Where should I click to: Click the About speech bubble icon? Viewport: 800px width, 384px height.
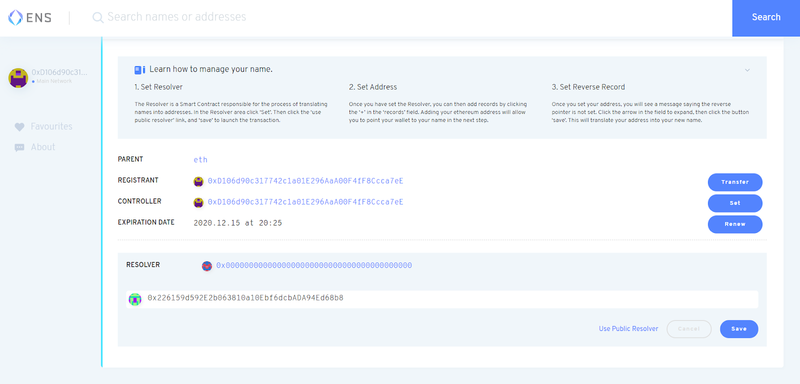[19, 147]
